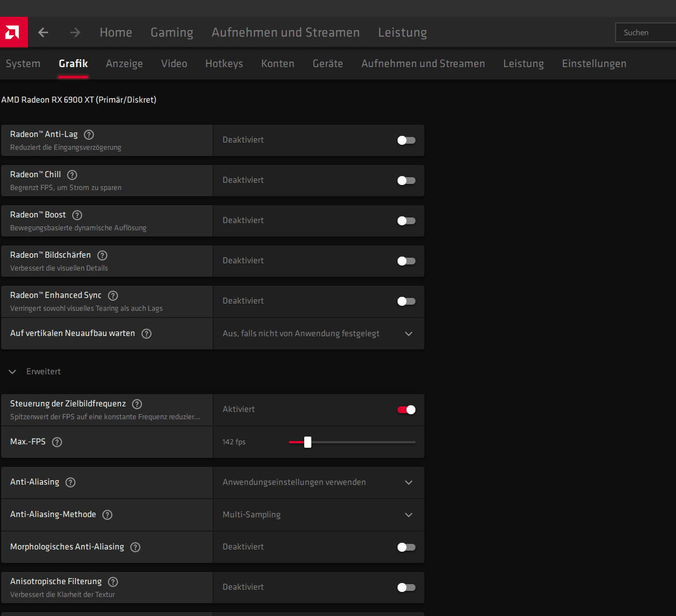Enable Anisotropische Filterung toggle

406,587
